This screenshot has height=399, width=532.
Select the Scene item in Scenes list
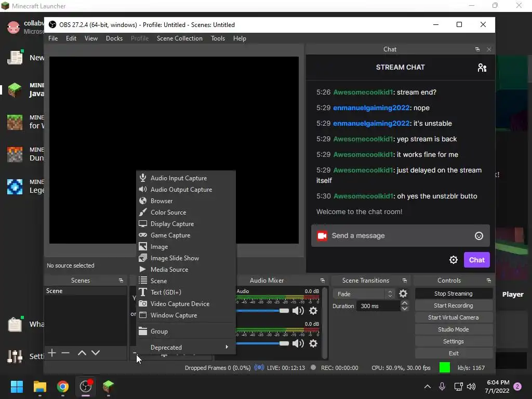(x=86, y=291)
